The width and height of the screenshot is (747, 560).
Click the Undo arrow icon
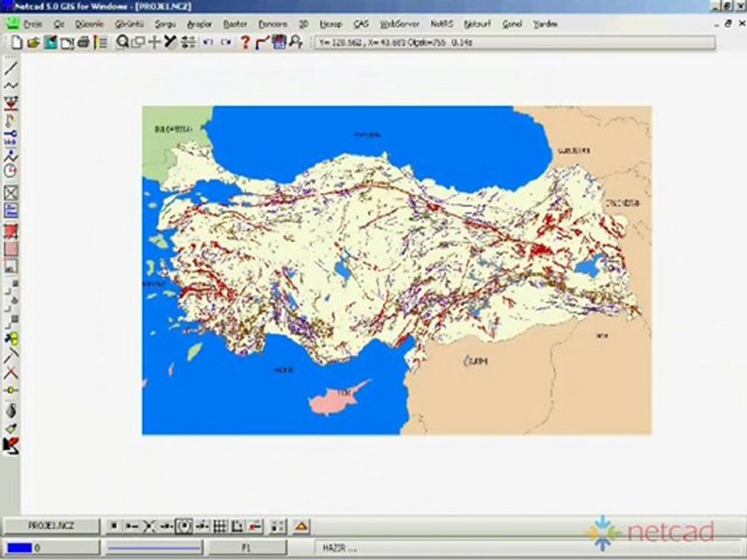pos(208,42)
